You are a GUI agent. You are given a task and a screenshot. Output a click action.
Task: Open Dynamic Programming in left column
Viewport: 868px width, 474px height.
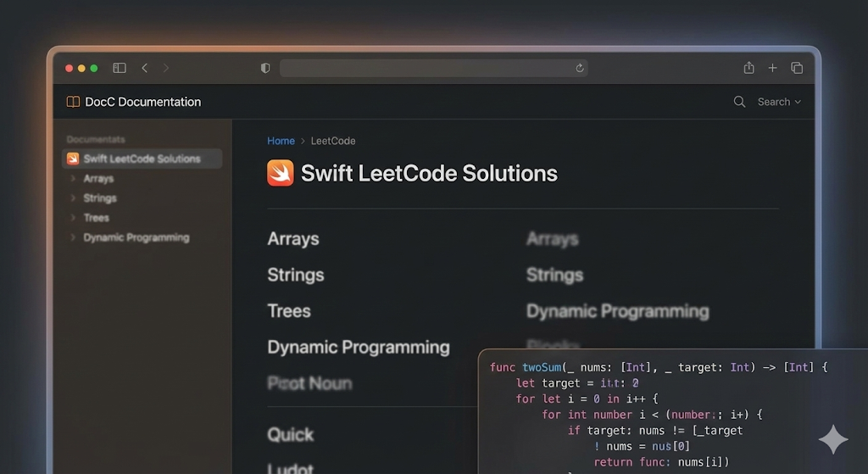point(359,347)
